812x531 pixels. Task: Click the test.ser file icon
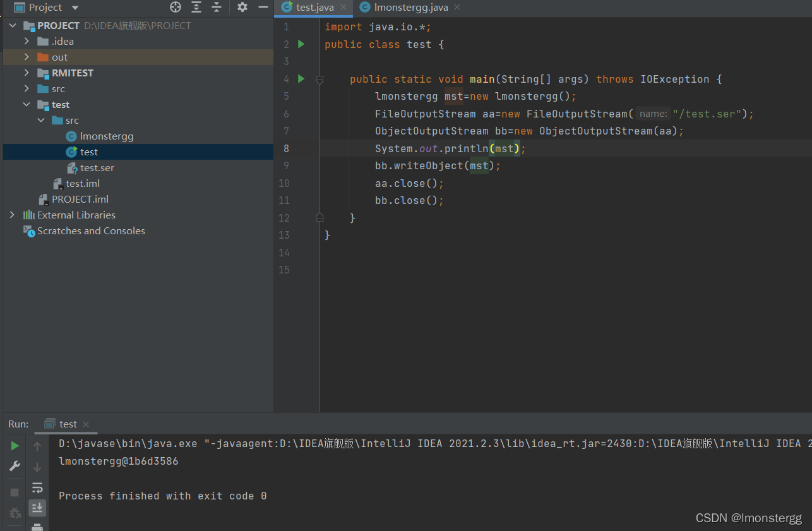pos(72,167)
